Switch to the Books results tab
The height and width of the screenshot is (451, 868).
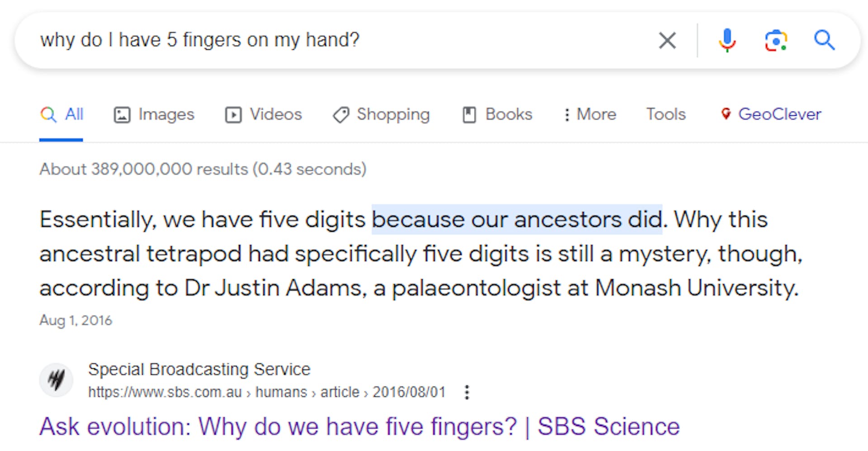(x=497, y=114)
